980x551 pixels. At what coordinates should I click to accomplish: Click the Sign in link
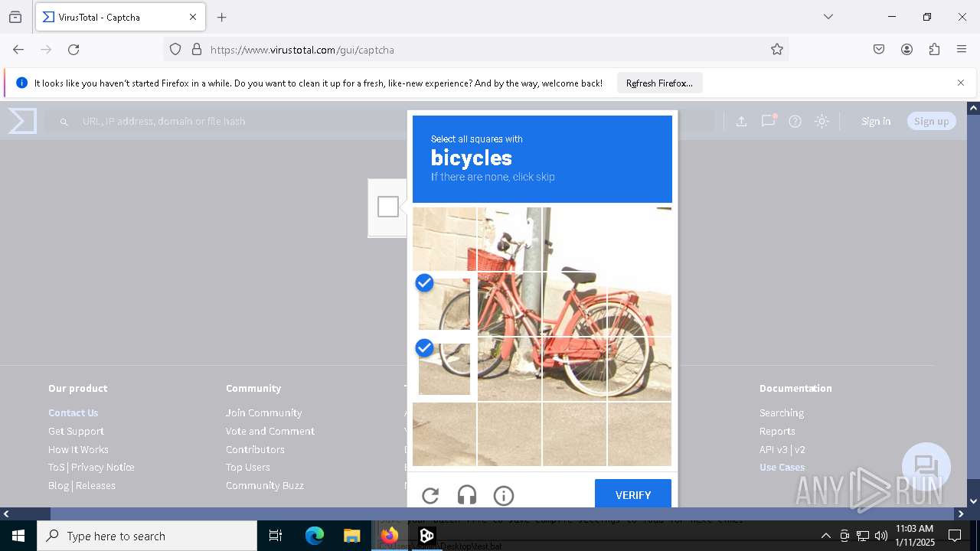876,121
